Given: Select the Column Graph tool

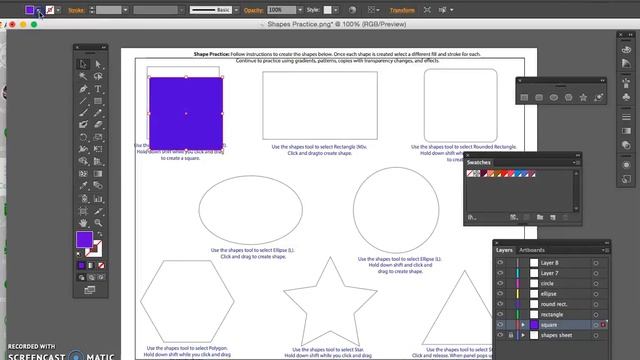Looking at the screenshot, I should [x=98, y=199].
